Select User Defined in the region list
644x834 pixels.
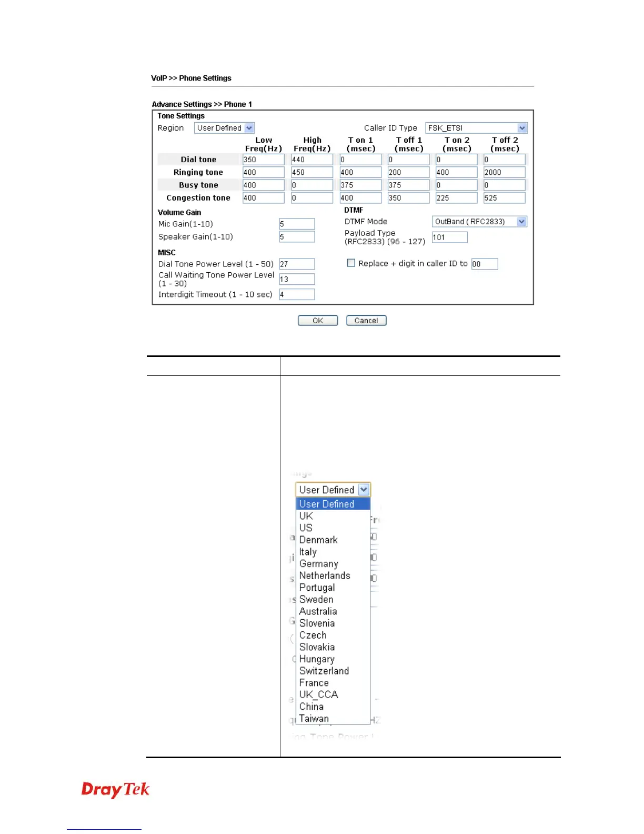click(333, 504)
